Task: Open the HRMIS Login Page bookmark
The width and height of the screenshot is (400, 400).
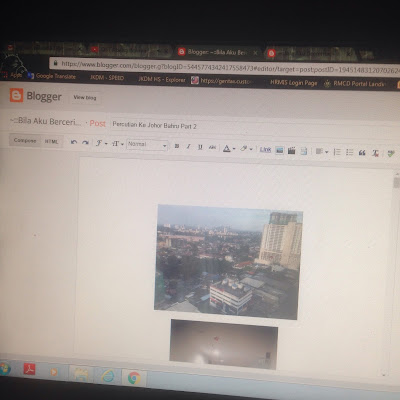Action: (x=293, y=82)
